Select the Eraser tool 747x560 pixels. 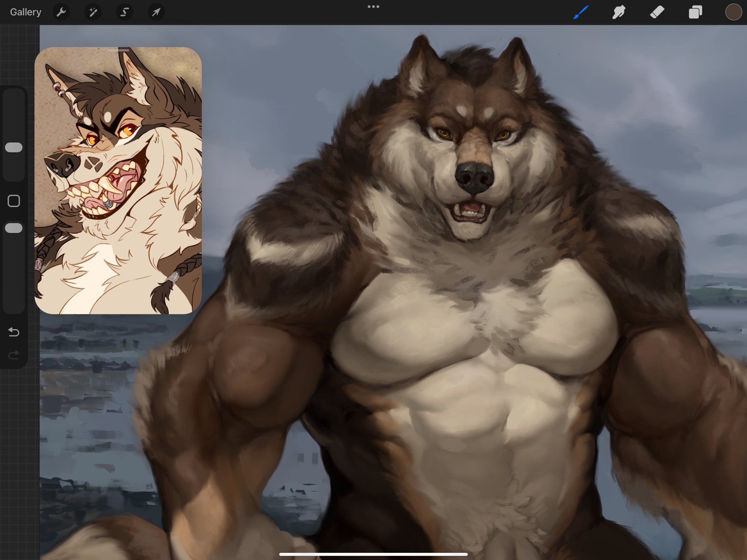[x=657, y=12]
